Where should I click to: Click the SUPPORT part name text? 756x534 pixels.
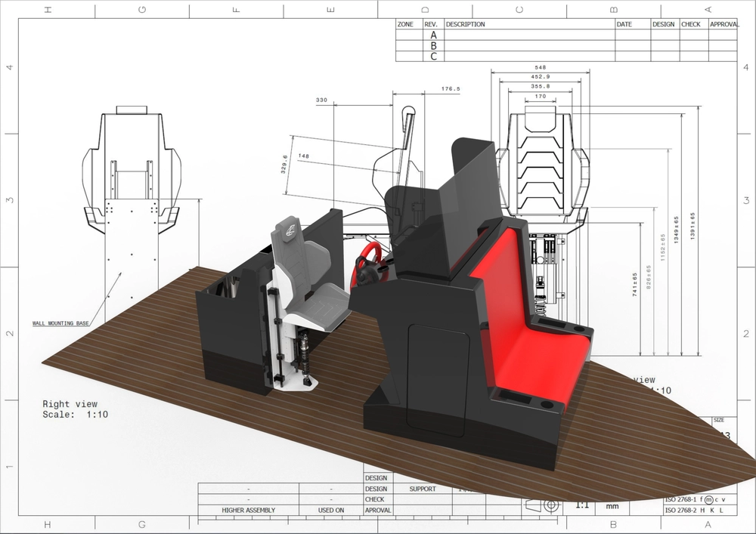click(423, 489)
